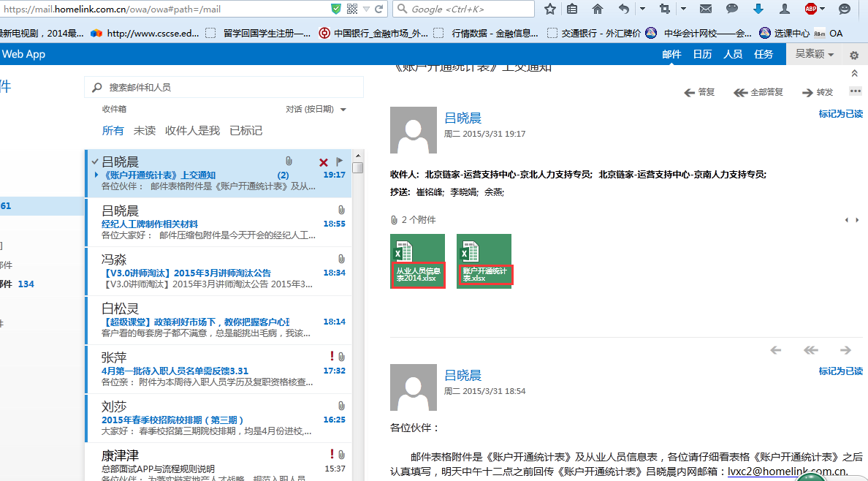Image resolution: width=868 pixels, height=481 pixels.
Task: Open dropdown next to the crop icon
Action: point(684,9)
